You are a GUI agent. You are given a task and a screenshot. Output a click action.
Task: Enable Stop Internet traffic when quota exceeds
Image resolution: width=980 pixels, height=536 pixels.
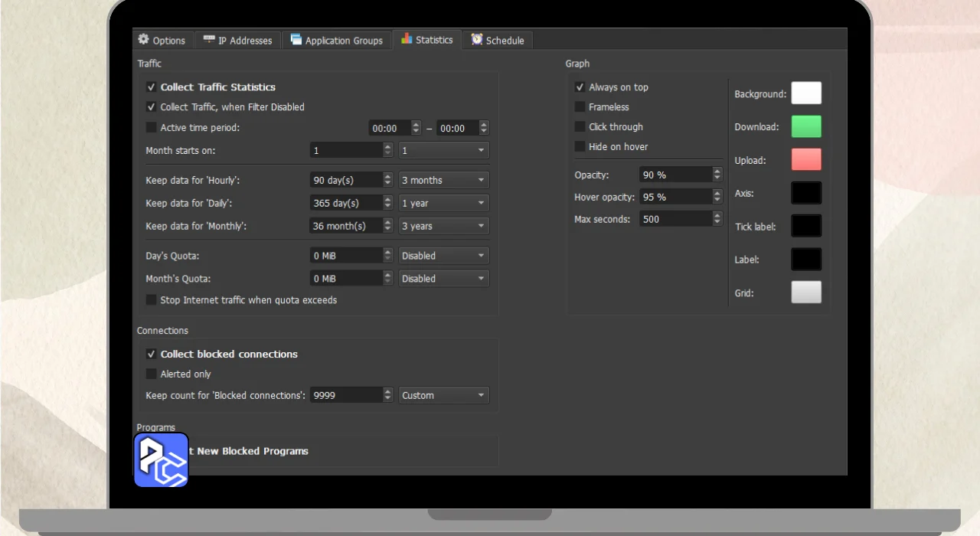(152, 300)
